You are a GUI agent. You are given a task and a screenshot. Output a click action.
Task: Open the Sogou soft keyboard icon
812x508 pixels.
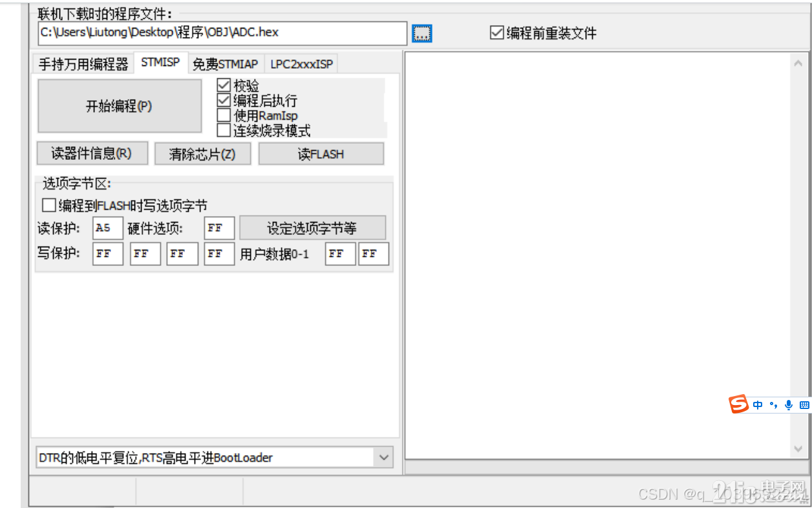(x=804, y=405)
